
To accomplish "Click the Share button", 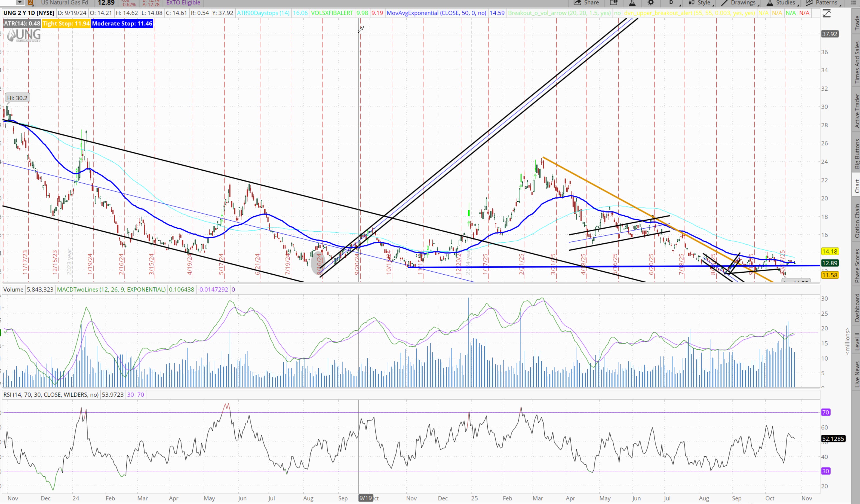I will (586, 3).
